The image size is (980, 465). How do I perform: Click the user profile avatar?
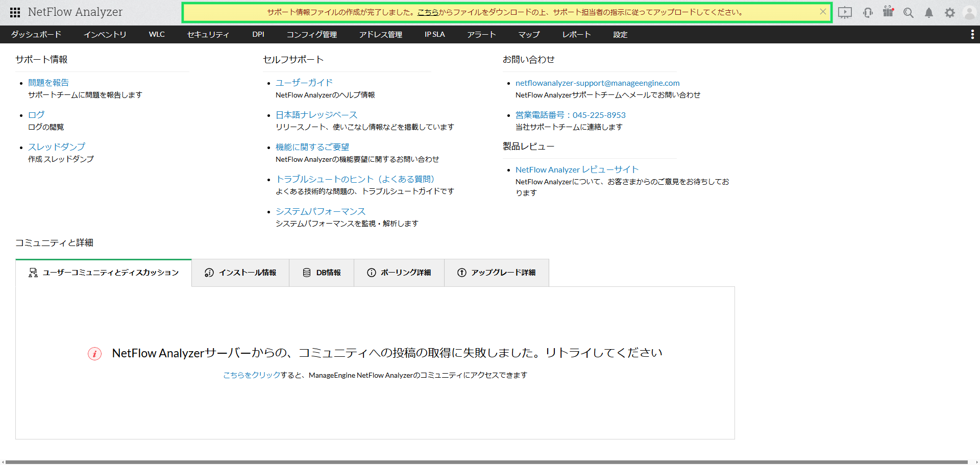point(969,13)
